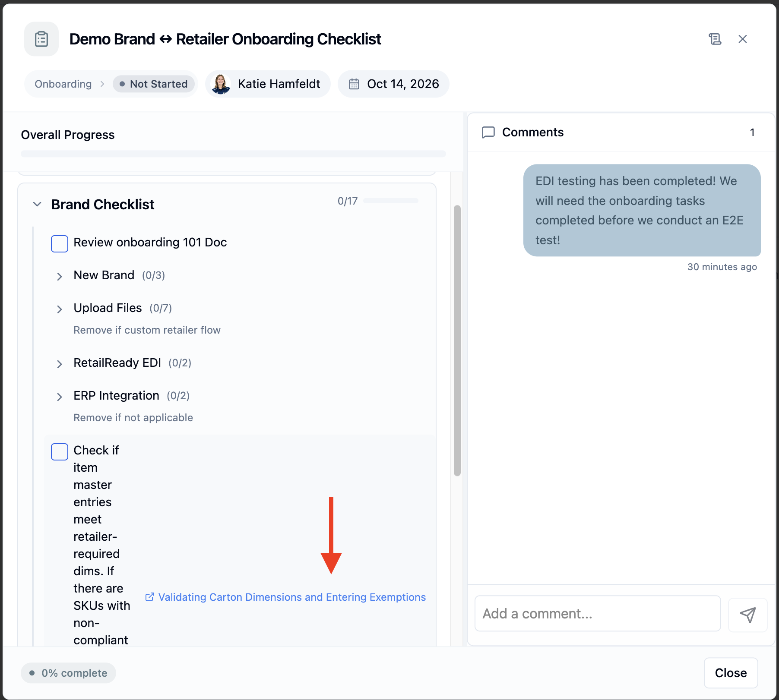Expand the RetailReady EDI group
779x700 pixels.
60,364
